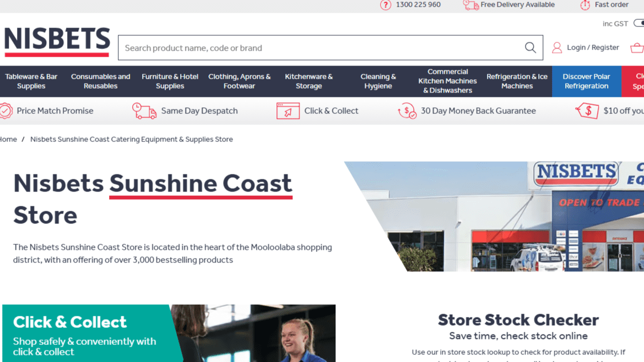Screen dimensions: 644x362
Task: Click the Nisbets Sunshine Coast Store heading
Action: pos(153,199)
